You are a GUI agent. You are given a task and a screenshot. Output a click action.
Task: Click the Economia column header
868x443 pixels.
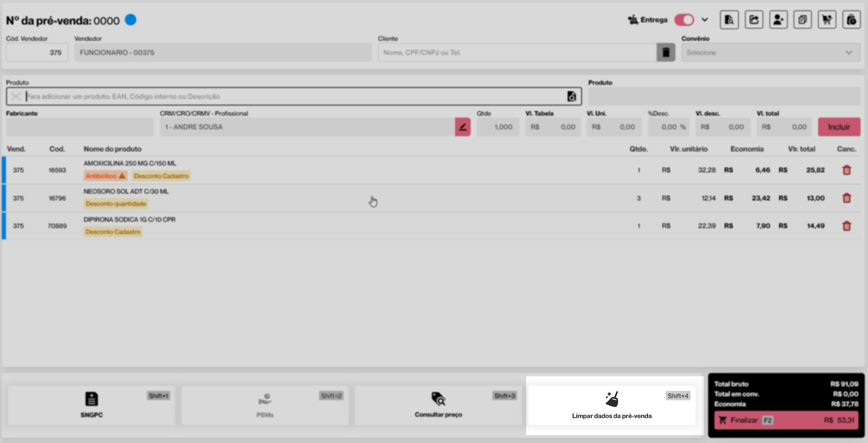coord(747,149)
